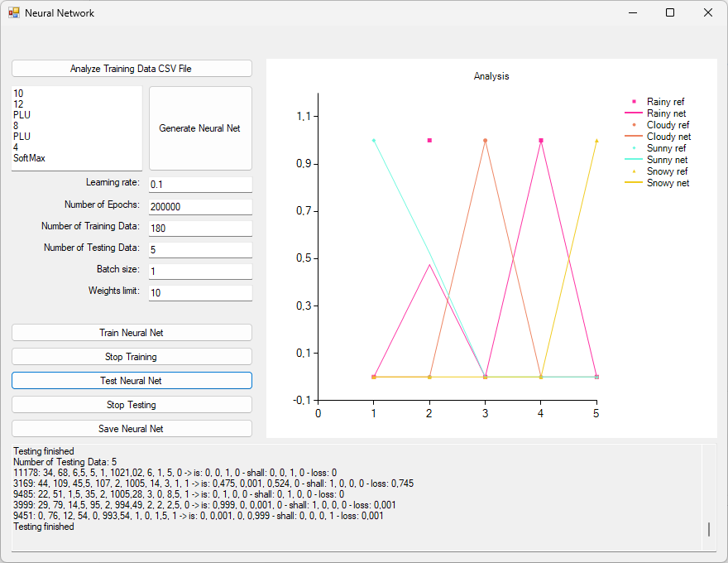Click the Weights limit input box
This screenshot has width=728, height=563.
(x=200, y=292)
